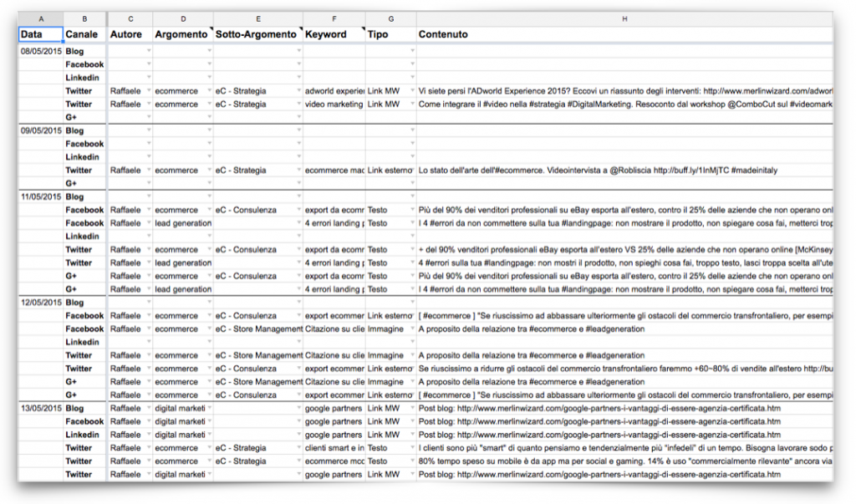Image resolution: width=856 pixels, height=504 pixels.
Task: Open the Tipo dropdown showing Link esterno on 09/05/2015
Action: coord(412,171)
